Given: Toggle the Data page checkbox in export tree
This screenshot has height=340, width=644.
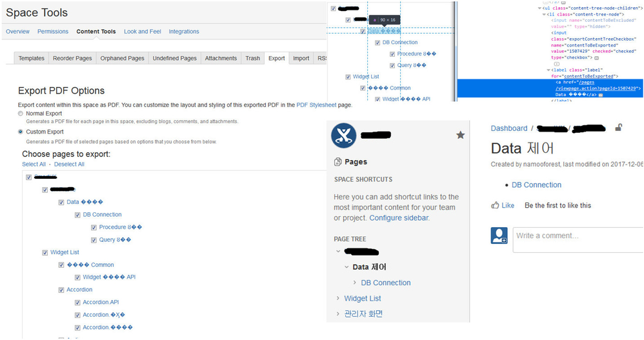Looking at the screenshot, I should 61,203.
